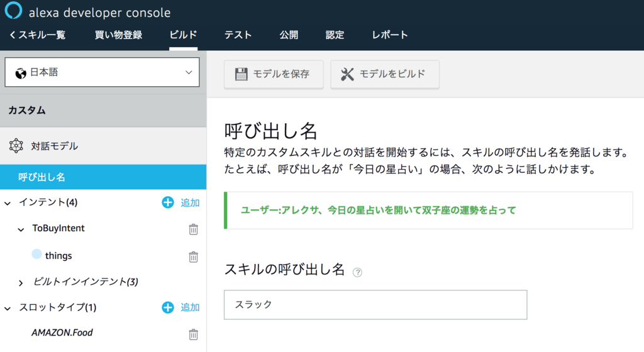
Task: Open the 日本語 language dropdown
Action: click(x=102, y=72)
